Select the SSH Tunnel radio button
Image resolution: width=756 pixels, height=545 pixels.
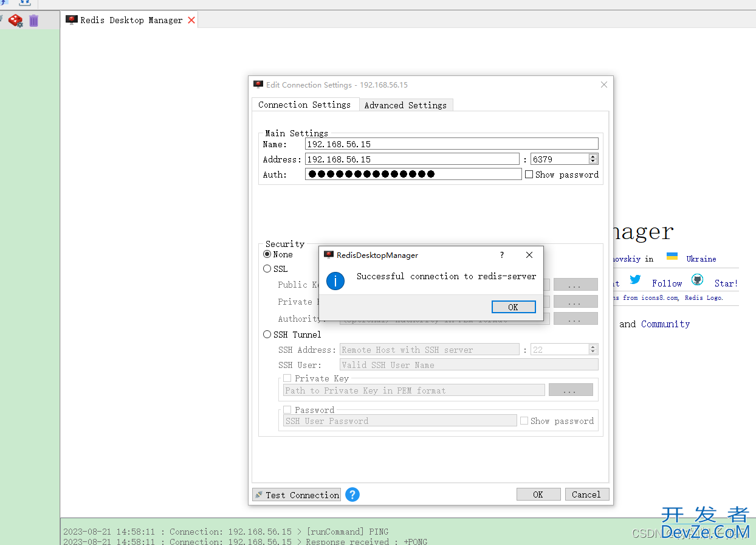[267, 335]
